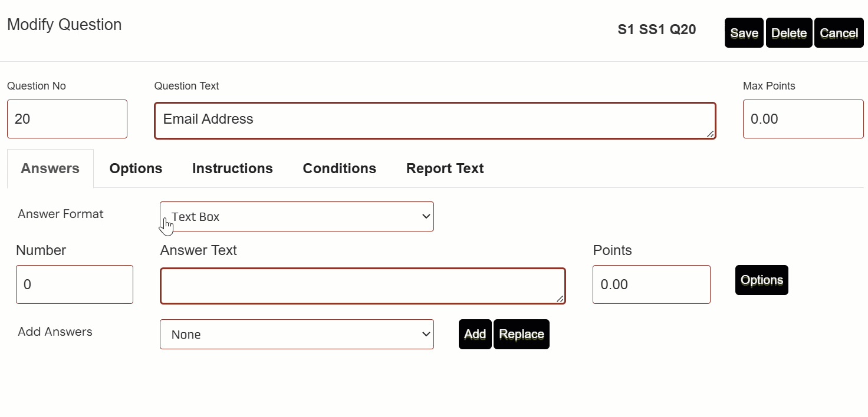The height and width of the screenshot is (417, 868).
Task: Click into the Answer Text box
Action: 362,286
